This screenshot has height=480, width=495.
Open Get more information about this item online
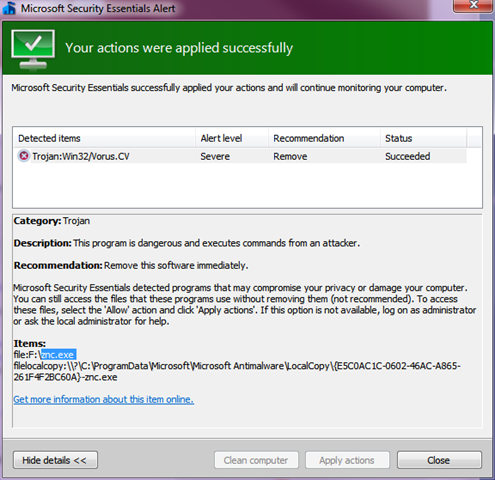pyautogui.click(x=103, y=399)
